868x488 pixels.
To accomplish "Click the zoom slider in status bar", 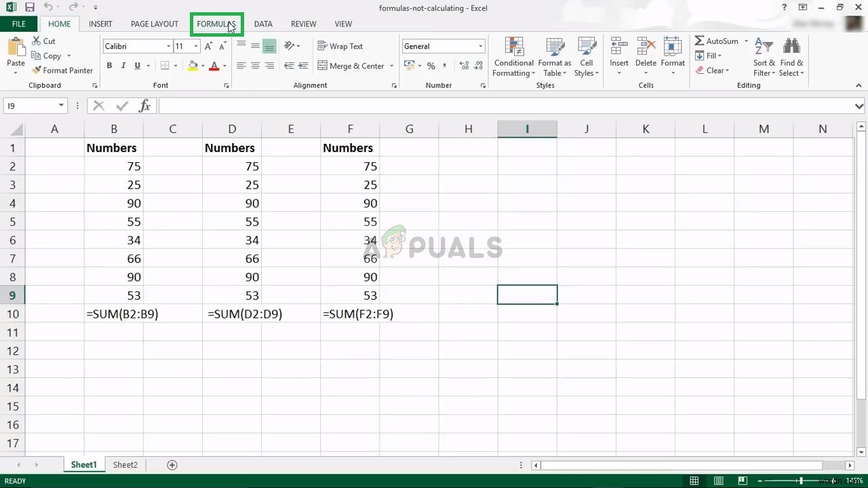I will (801, 481).
